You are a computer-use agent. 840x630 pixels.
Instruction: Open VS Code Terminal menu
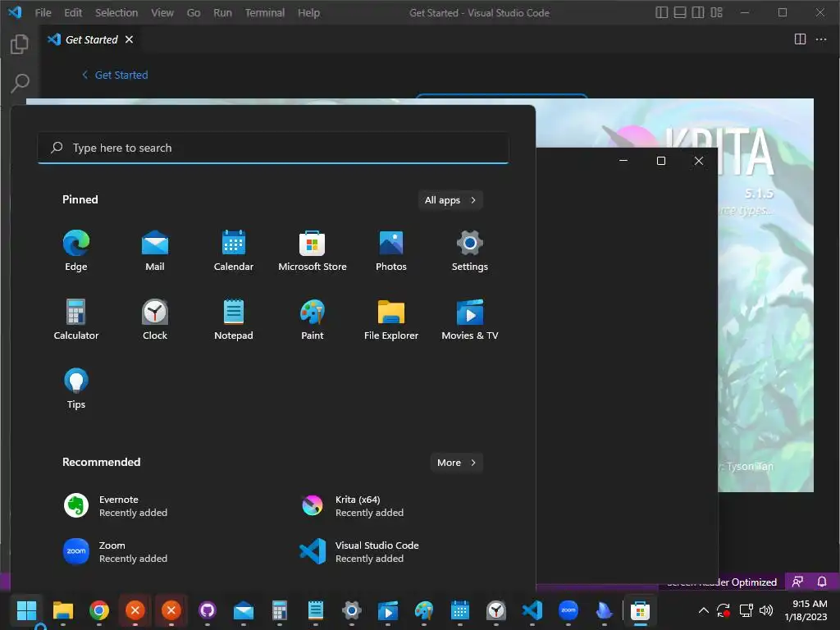click(265, 12)
